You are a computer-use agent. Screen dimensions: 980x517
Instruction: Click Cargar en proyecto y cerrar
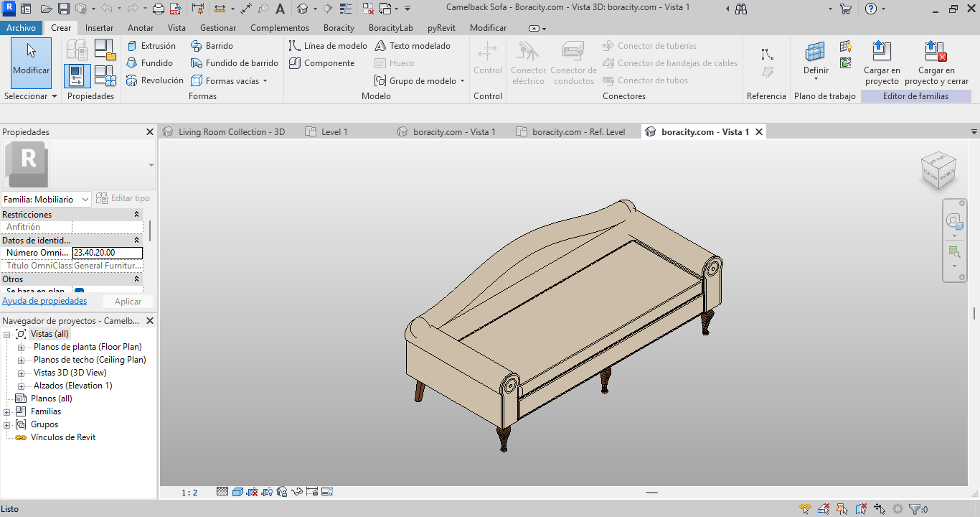tap(937, 63)
